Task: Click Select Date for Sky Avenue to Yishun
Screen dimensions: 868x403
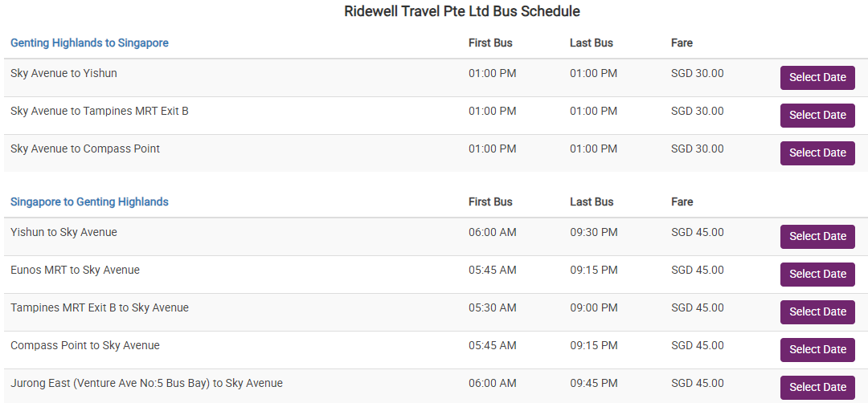Action: [x=817, y=78]
